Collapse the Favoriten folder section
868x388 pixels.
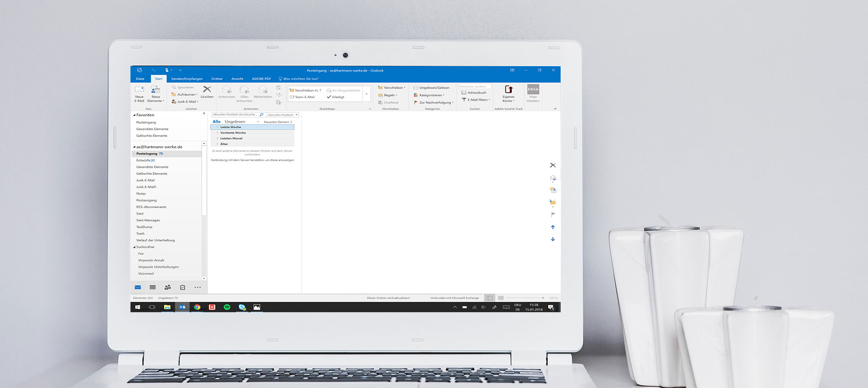134,115
